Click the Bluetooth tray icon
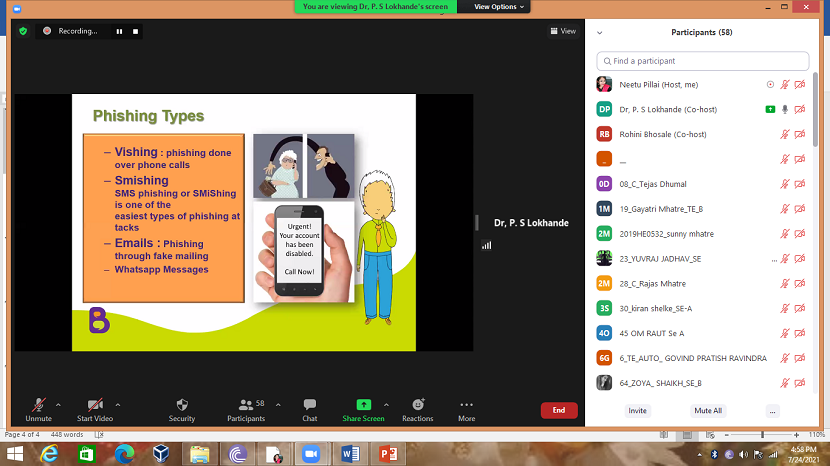This screenshot has width=830, height=466. coord(714,454)
